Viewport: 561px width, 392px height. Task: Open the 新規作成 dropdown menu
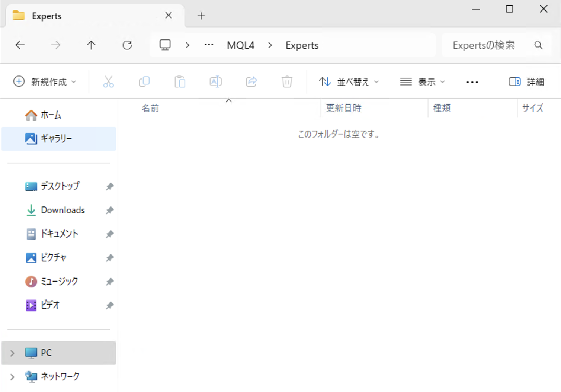(45, 82)
